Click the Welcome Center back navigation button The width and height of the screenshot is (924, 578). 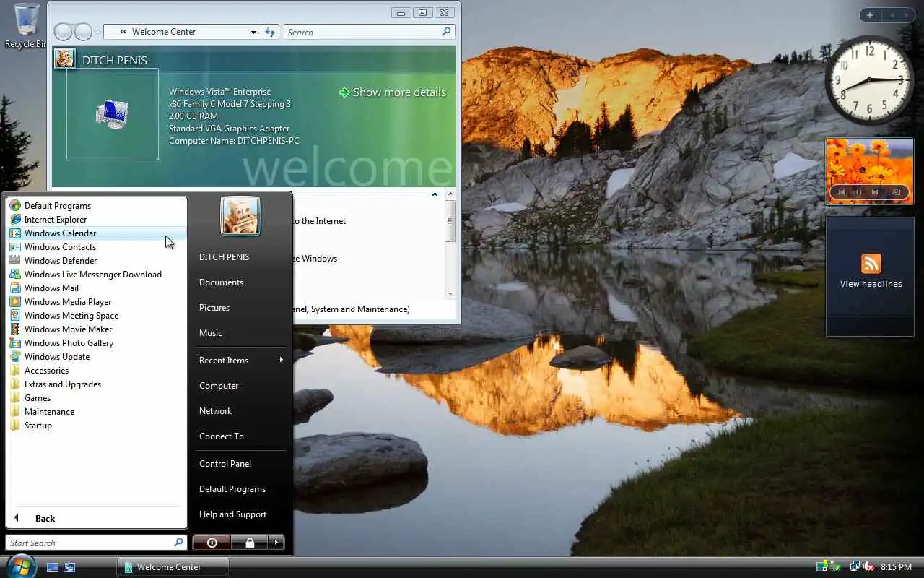[63, 32]
